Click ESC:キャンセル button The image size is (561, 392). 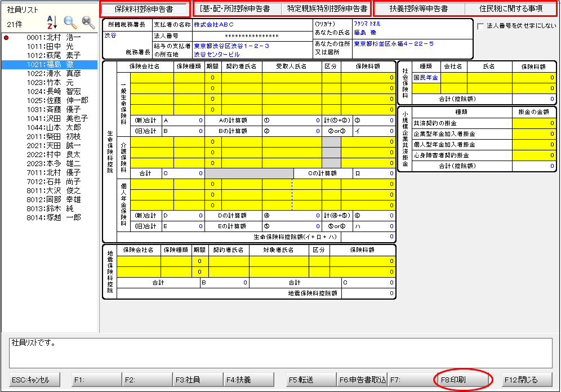pos(35,380)
